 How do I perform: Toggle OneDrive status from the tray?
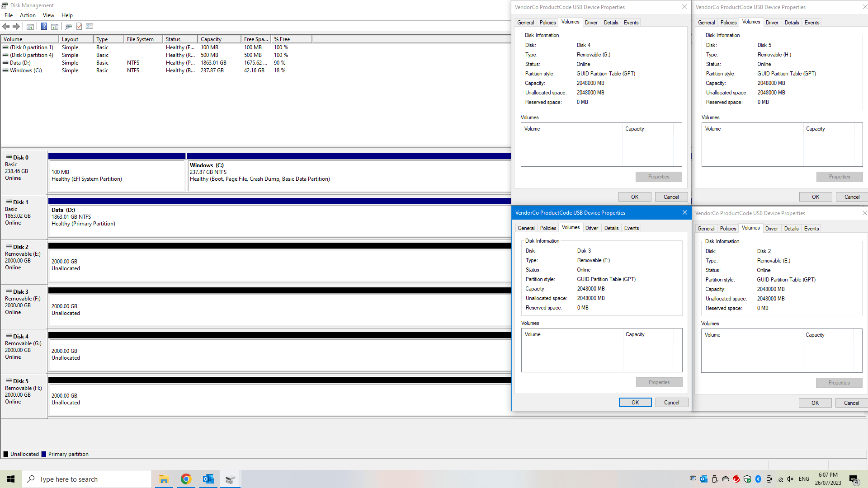[725, 479]
